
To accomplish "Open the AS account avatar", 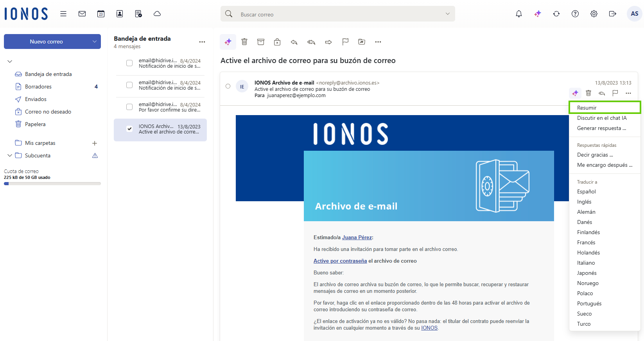I will pos(635,14).
